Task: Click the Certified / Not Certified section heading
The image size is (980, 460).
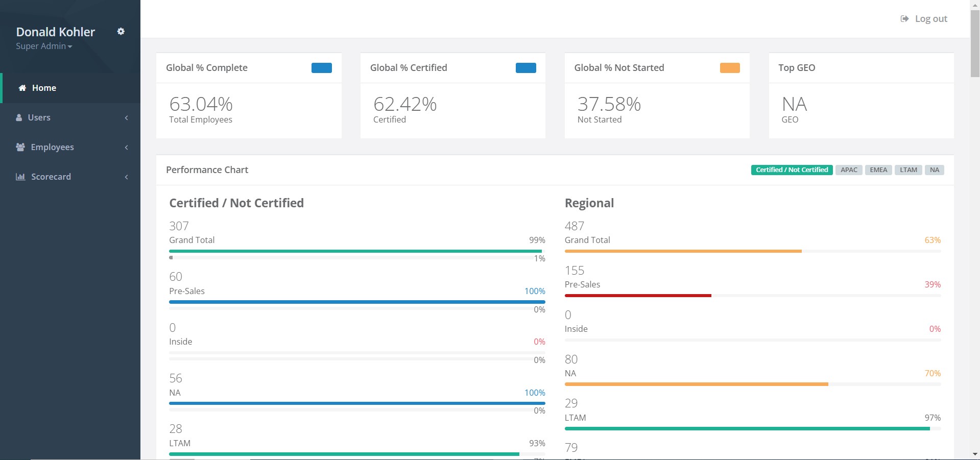Action: click(236, 203)
